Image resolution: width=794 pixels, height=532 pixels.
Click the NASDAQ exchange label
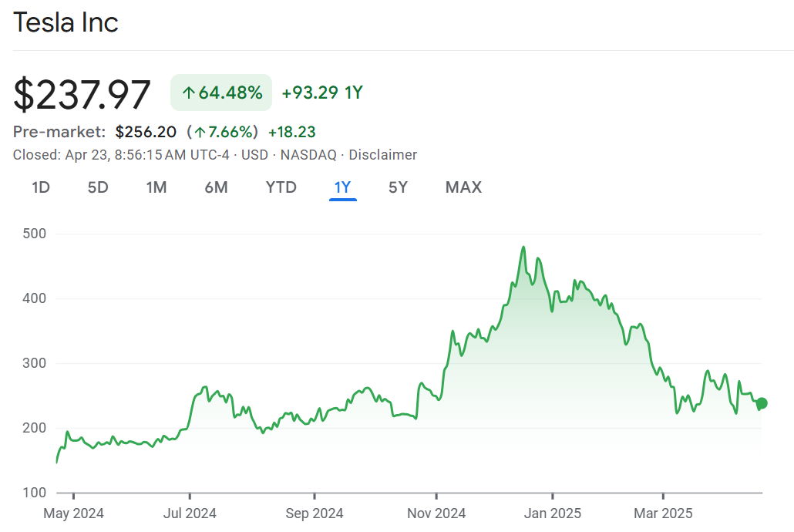coord(308,155)
